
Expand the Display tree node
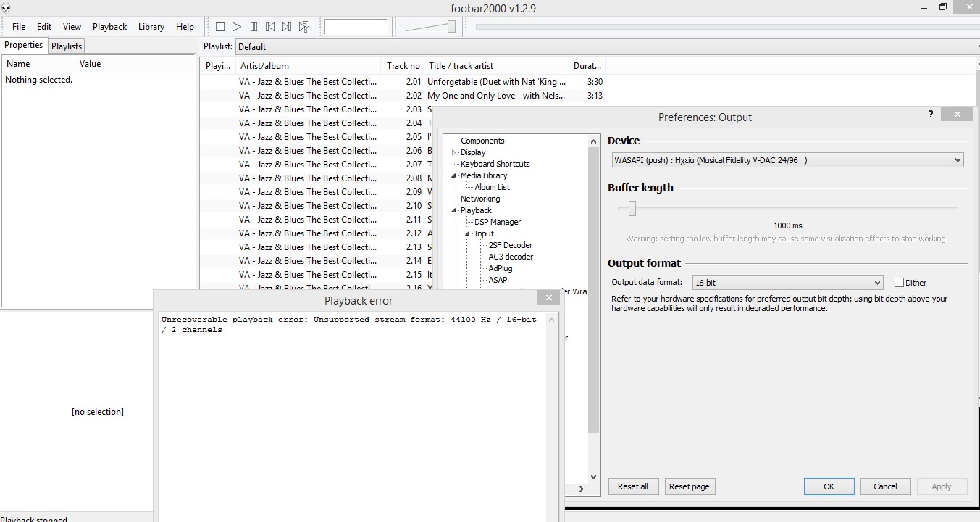[x=454, y=153]
